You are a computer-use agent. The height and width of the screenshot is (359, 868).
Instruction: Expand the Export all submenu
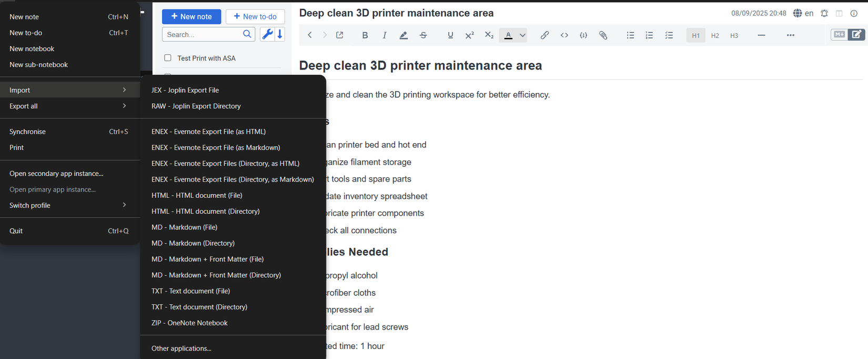(69, 106)
